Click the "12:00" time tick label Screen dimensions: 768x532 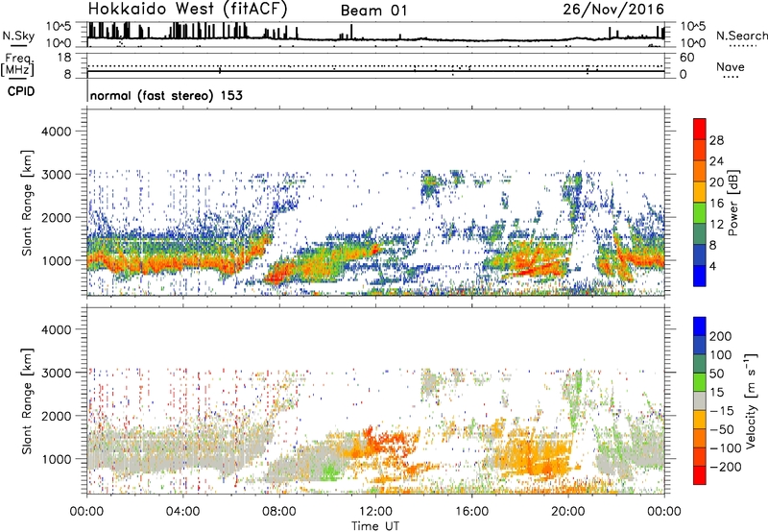tap(375, 512)
